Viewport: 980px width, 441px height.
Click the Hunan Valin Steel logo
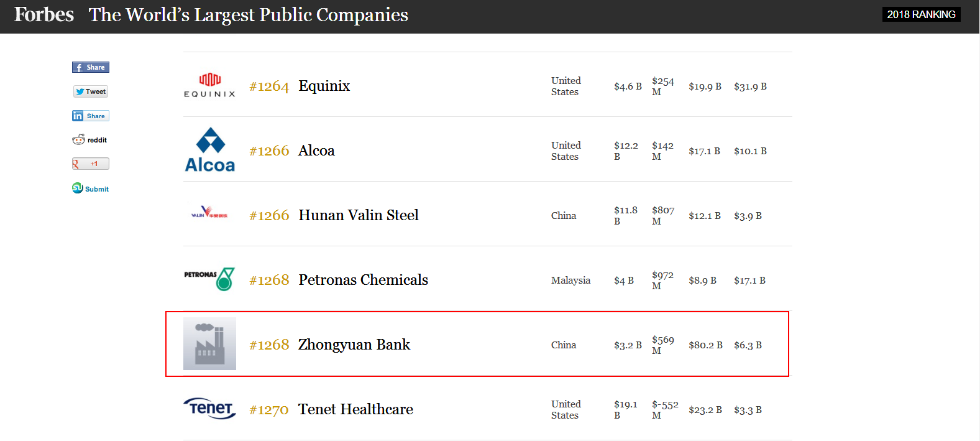click(209, 213)
